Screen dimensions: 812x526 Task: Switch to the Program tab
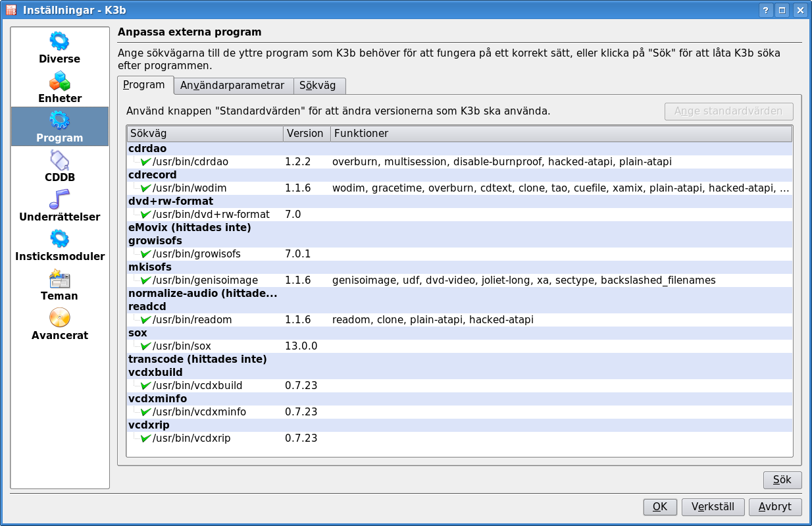point(144,85)
